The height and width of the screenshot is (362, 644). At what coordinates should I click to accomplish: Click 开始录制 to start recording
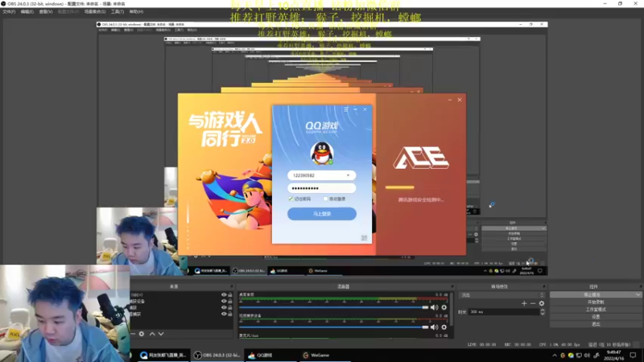(x=596, y=302)
